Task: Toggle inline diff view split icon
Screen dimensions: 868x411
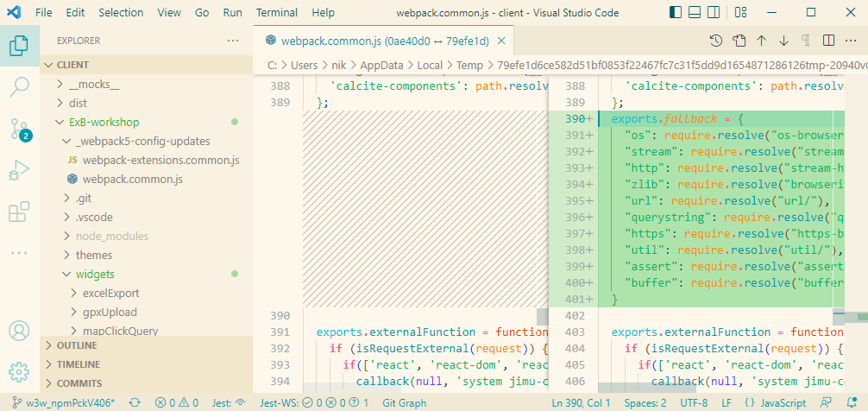Action: point(828,41)
